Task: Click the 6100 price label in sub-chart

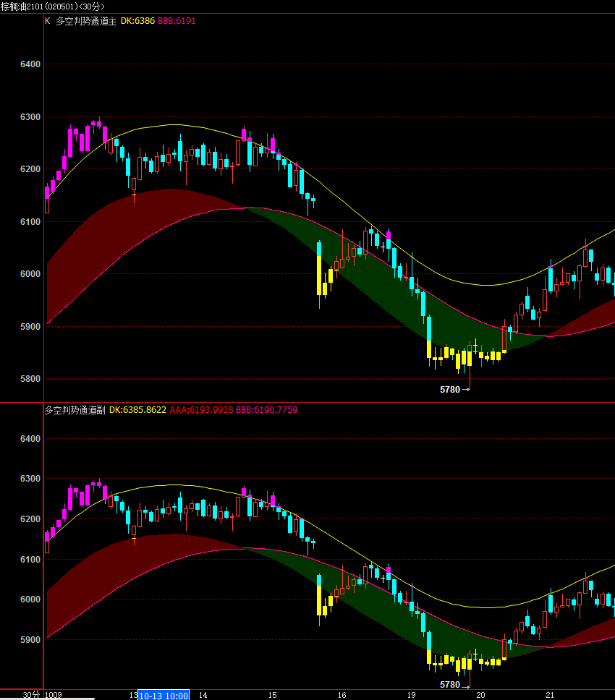Action: coord(30,560)
